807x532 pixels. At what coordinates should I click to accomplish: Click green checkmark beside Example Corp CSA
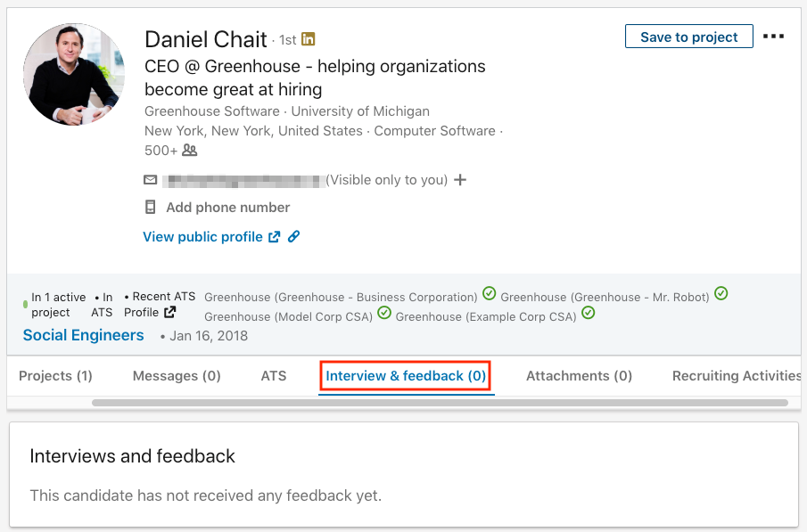[588, 313]
